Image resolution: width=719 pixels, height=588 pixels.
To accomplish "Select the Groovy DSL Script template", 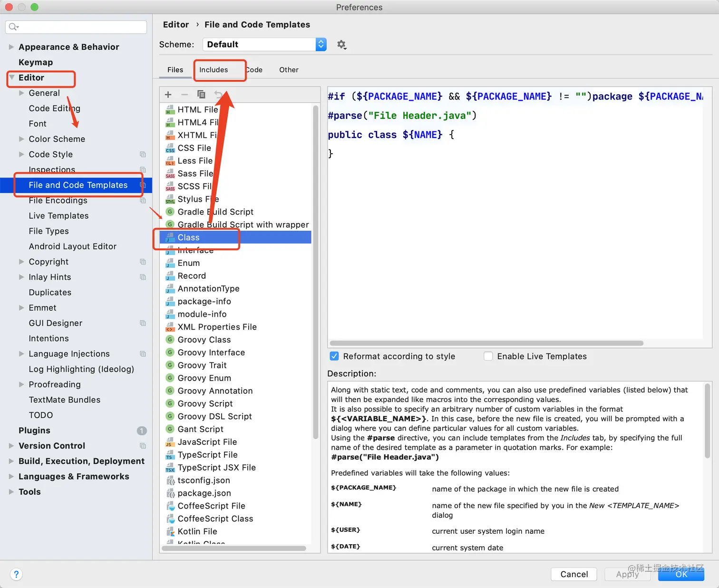I will (215, 417).
